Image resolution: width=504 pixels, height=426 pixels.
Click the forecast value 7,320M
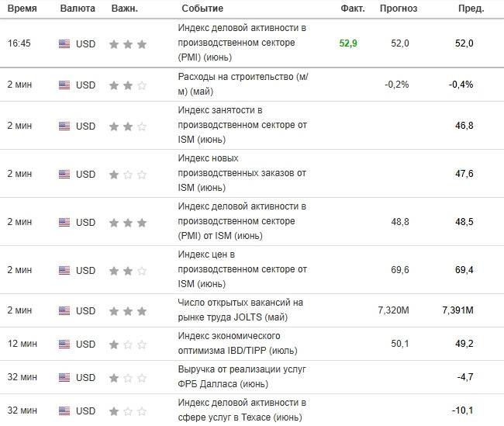coord(393,310)
